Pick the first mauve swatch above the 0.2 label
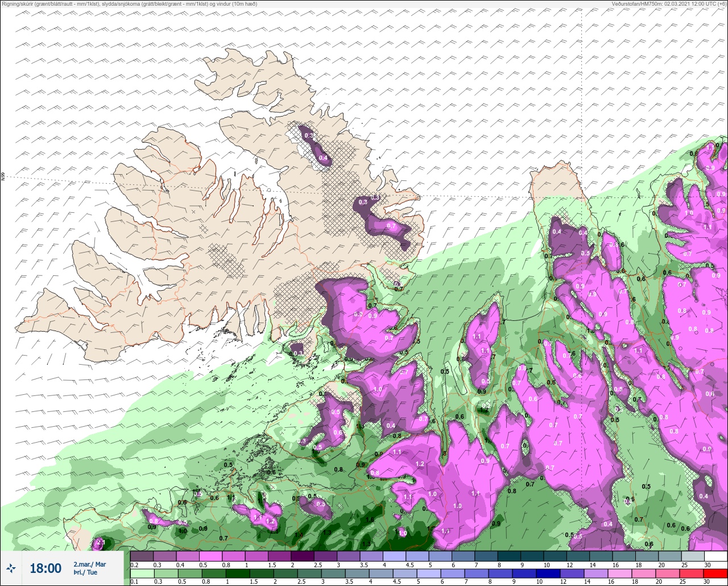Screen dimensions: 728x586 pos(142,556)
